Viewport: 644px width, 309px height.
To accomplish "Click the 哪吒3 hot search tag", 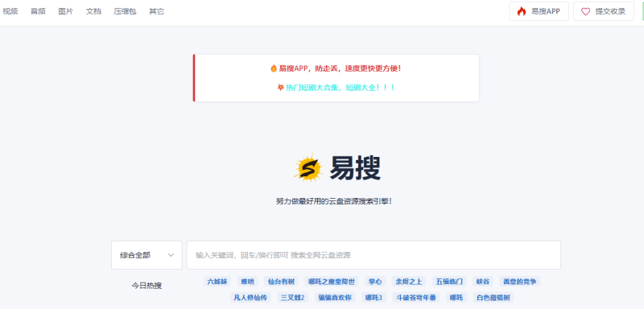I will [374, 298].
